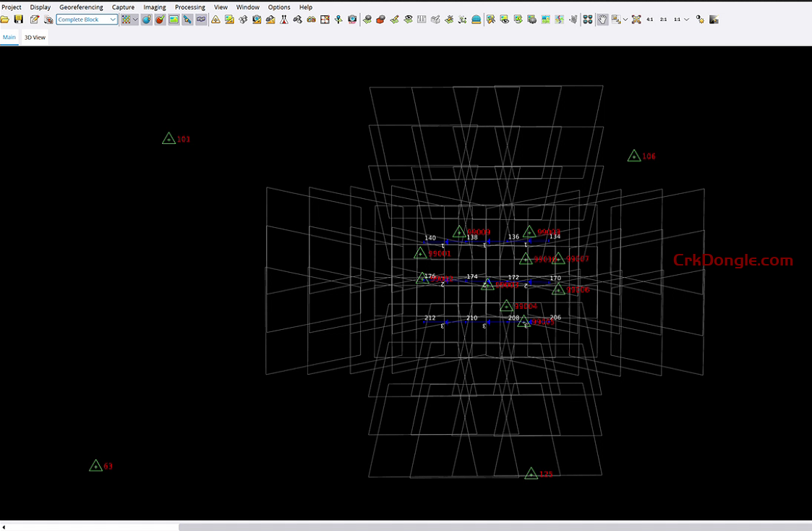Select control point 101 triangle marker
The width and height of the screenshot is (812, 531).
[168, 139]
